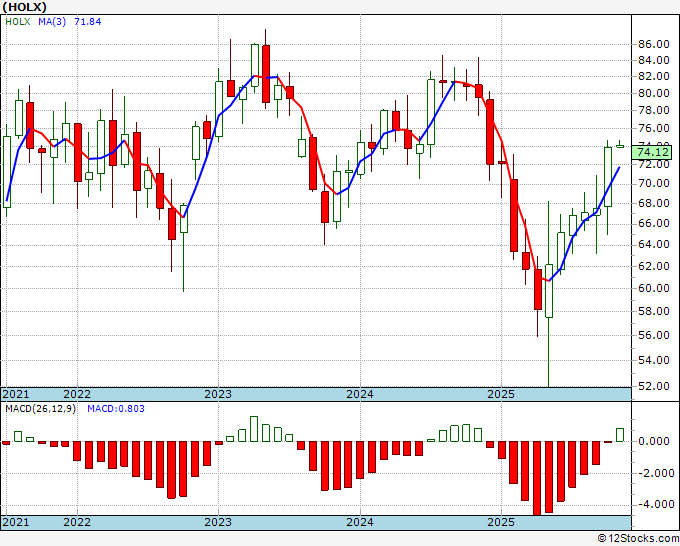The image size is (680, 546).
Task: Click the MACD(26,12,9) indicator label
Action: click(x=40, y=409)
